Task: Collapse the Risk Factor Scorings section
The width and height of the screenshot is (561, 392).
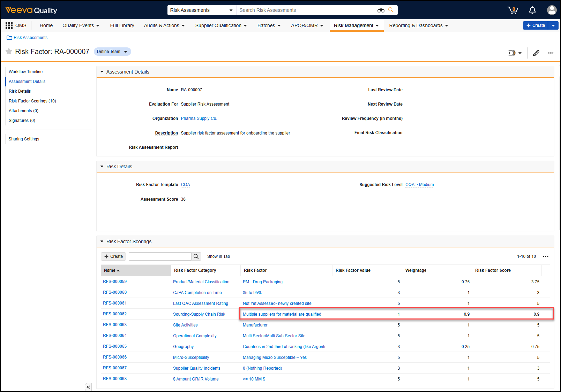Action: (x=102, y=241)
